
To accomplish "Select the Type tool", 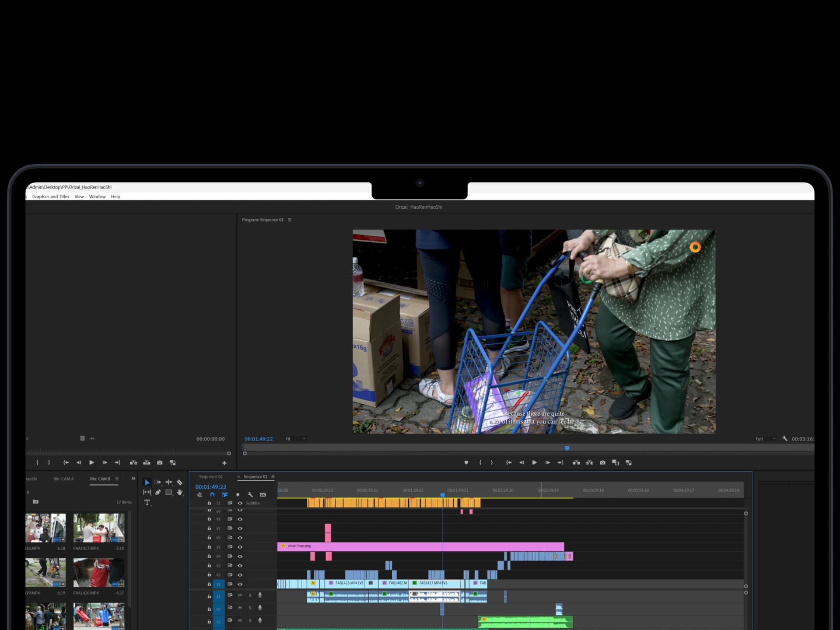I will coord(147,502).
